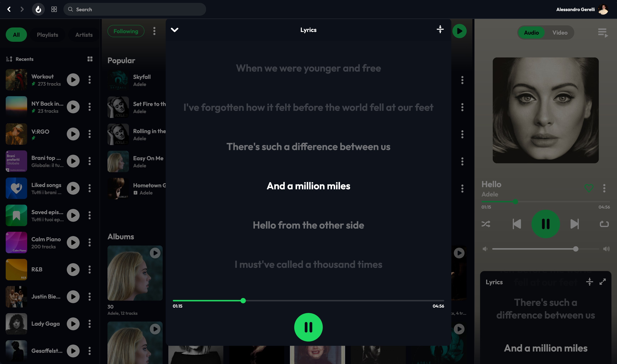Switch library to grid view
Image resolution: width=617 pixels, height=364 pixels.
pos(90,59)
